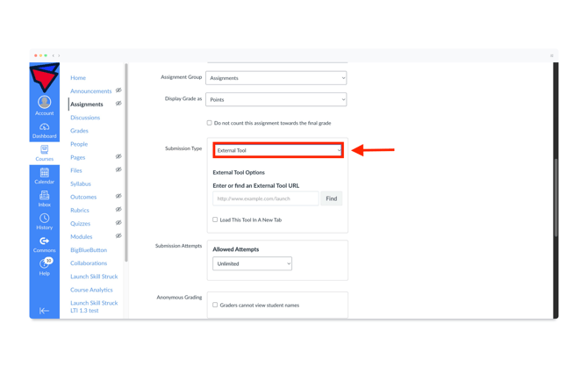Viewport: 588px width, 367px height.
Task: Click hidden-eye icon beside Modules
Action: (x=118, y=236)
